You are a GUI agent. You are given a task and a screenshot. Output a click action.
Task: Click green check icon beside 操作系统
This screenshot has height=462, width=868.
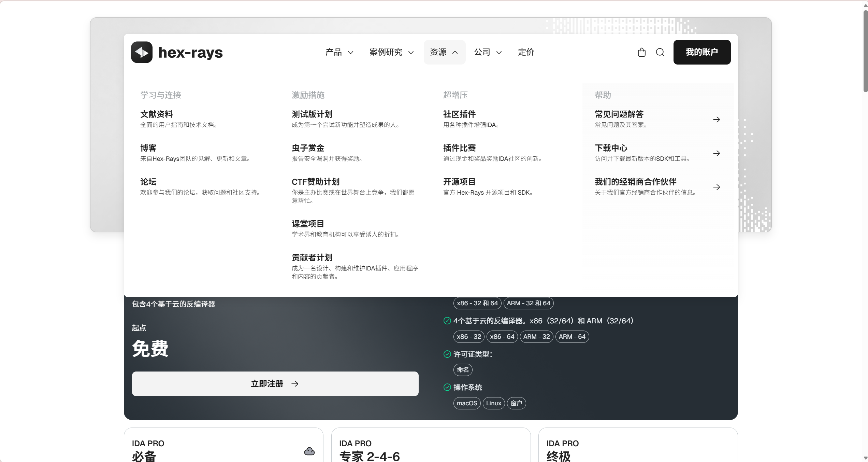[447, 387]
